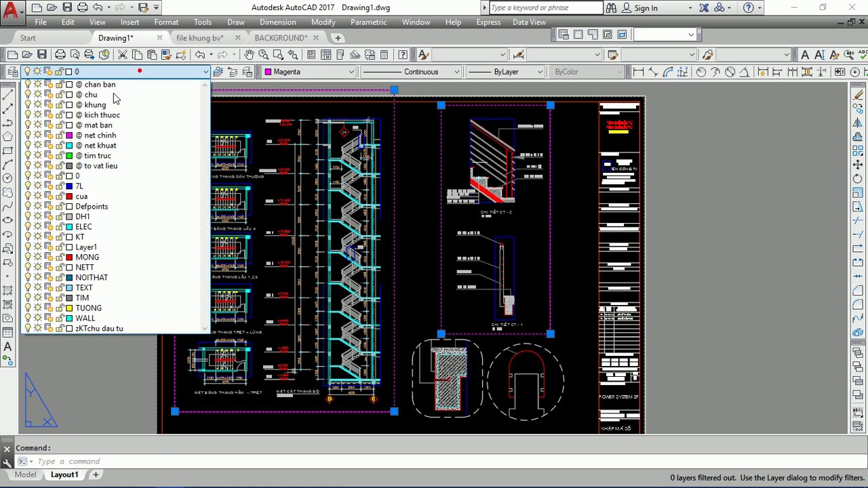Select the Radius dimension tool
The image size is (868, 488).
point(701,71)
